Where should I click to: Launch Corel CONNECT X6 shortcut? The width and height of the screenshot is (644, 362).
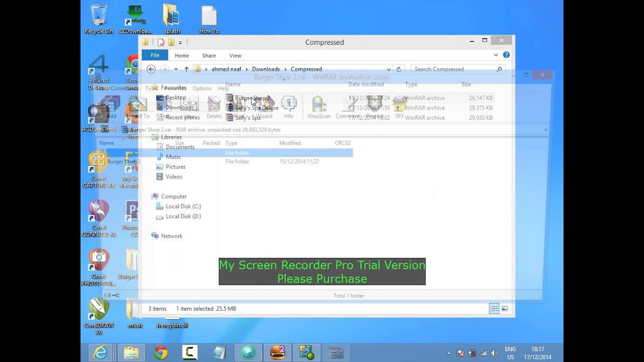click(99, 219)
